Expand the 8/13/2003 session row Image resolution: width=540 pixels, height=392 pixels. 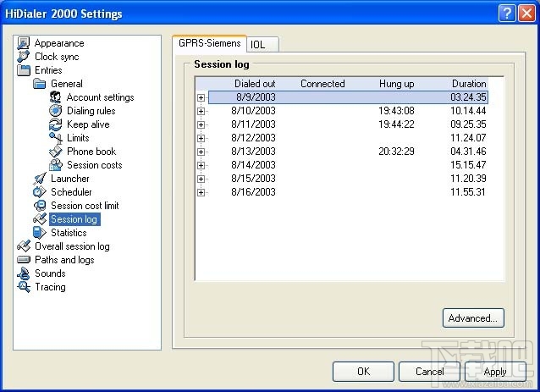point(201,152)
